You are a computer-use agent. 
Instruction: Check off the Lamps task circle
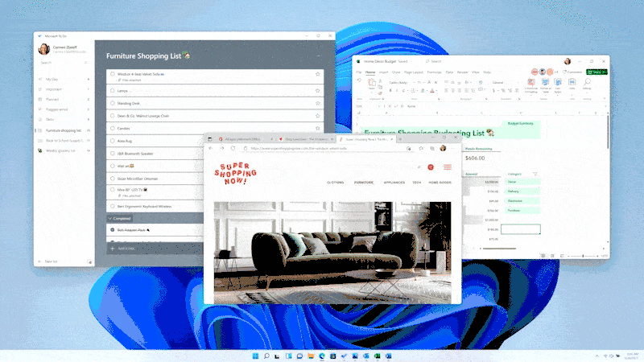click(x=113, y=91)
